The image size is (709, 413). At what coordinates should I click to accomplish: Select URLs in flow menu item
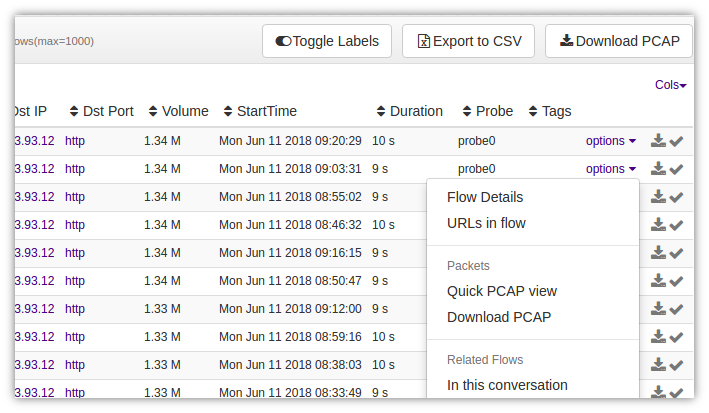(x=486, y=223)
